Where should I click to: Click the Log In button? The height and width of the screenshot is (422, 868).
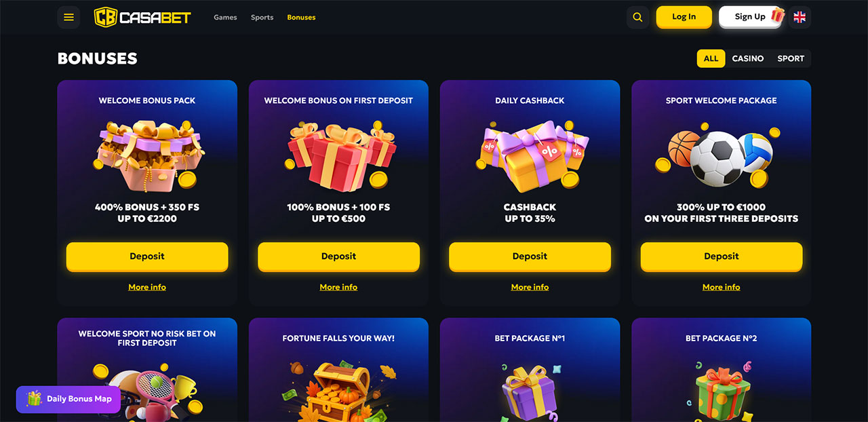[x=684, y=17]
